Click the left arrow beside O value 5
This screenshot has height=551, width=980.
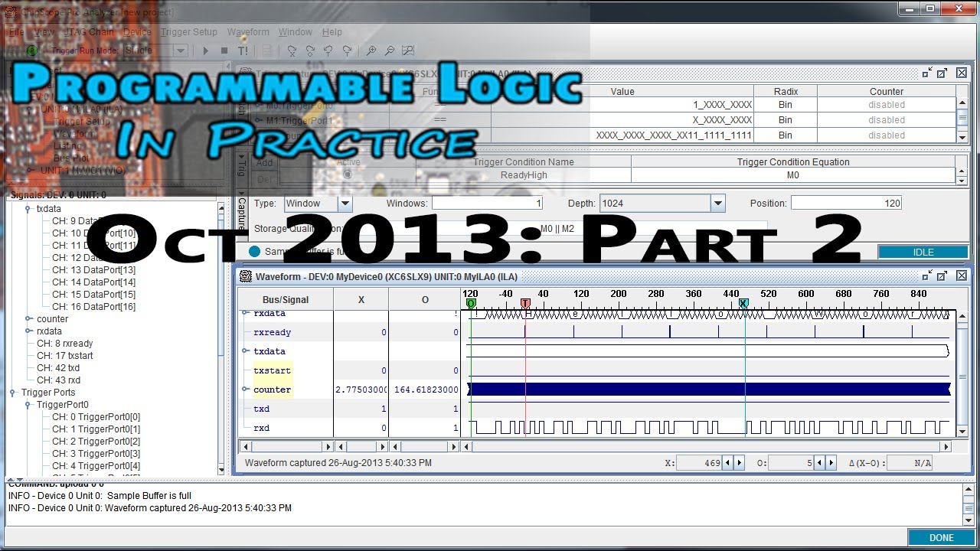click(820, 463)
